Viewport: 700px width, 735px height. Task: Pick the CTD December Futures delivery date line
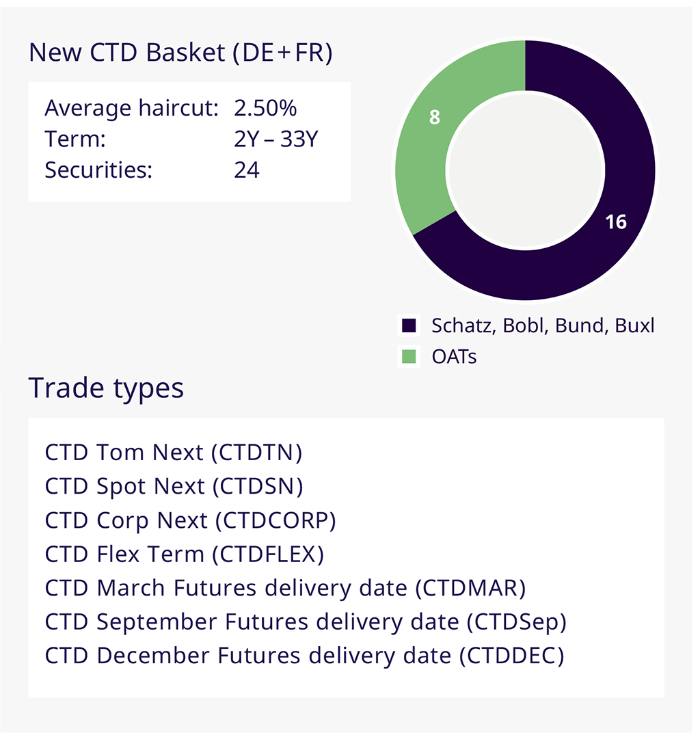pos(304,656)
